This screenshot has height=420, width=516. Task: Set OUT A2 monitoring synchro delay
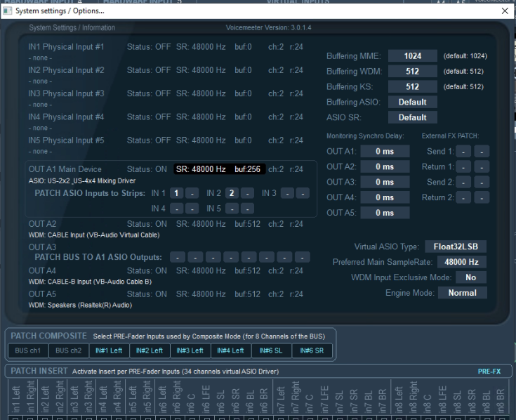[385, 167]
